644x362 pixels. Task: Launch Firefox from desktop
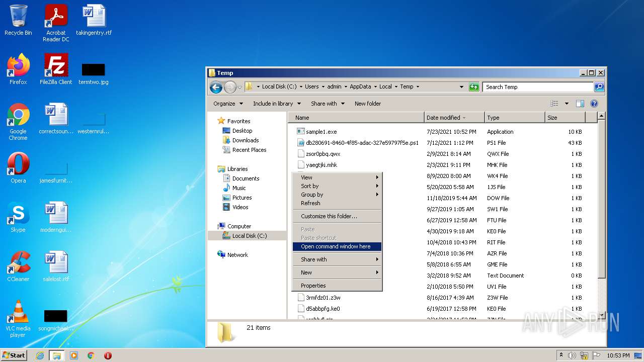coord(18,69)
